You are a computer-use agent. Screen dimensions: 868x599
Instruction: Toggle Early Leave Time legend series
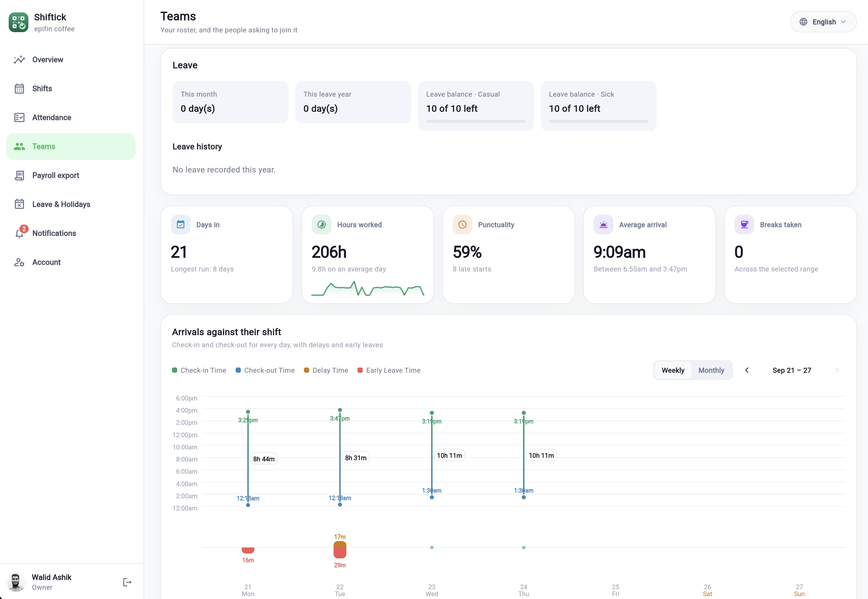point(389,370)
